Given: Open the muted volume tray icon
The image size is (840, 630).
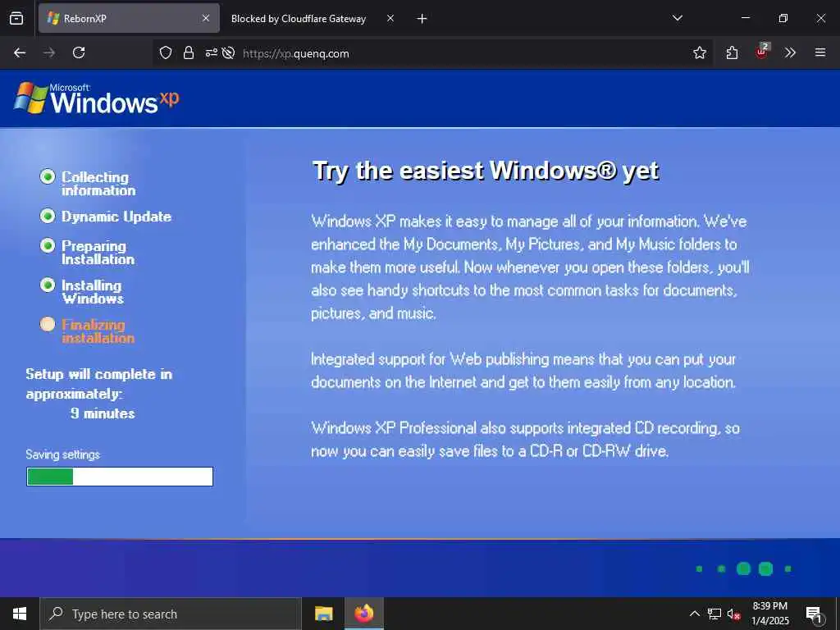Looking at the screenshot, I should click(x=734, y=614).
